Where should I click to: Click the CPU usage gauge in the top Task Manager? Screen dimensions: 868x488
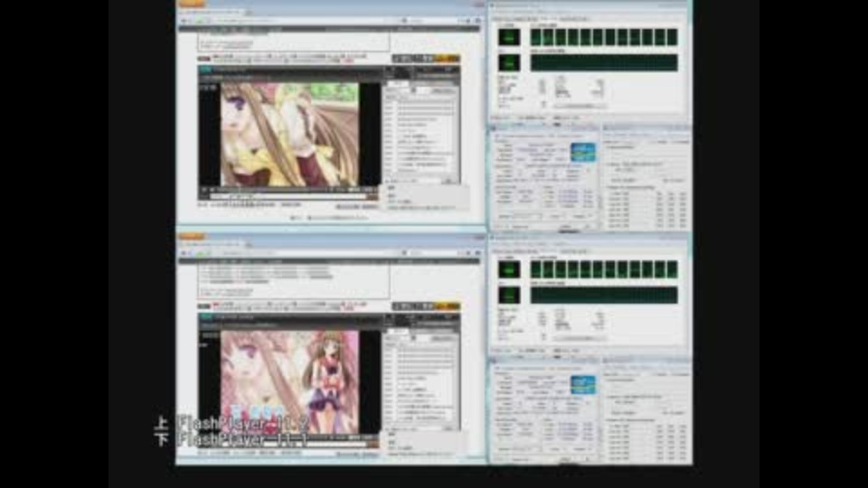click(509, 36)
